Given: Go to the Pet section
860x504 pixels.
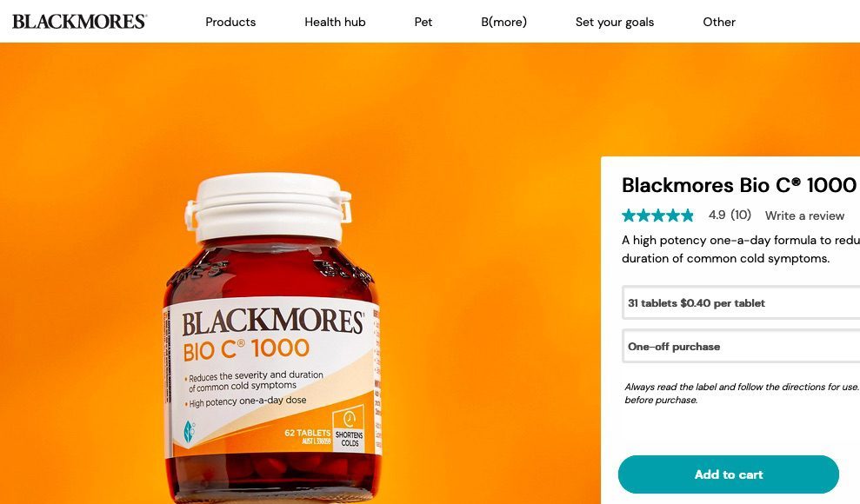Looking at the screenshot, I should coord(423,22).
